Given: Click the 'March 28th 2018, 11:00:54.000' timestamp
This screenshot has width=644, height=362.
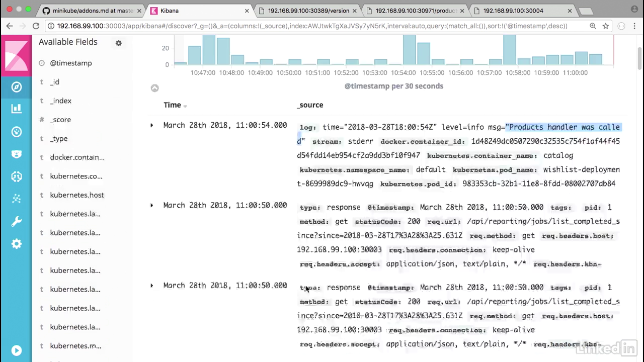Looking at the screenshot, I should pyautogui.click(x=225, y=125).
